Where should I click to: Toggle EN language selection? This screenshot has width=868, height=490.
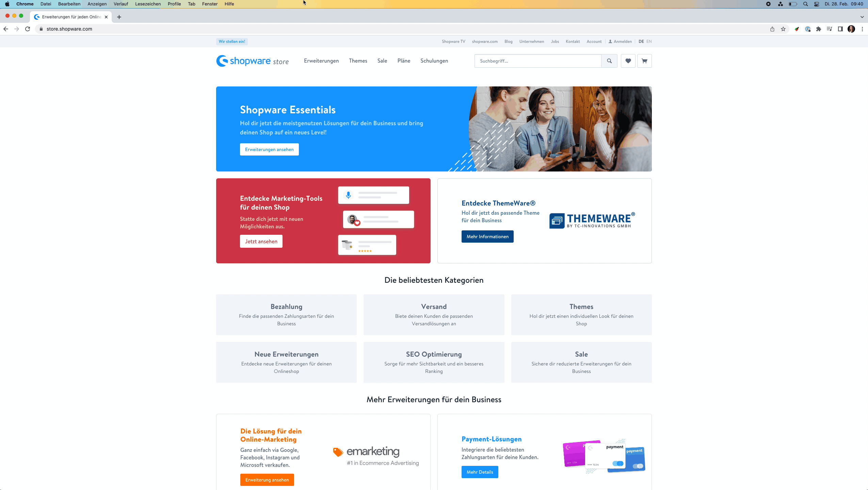click(x=648, y=41)
